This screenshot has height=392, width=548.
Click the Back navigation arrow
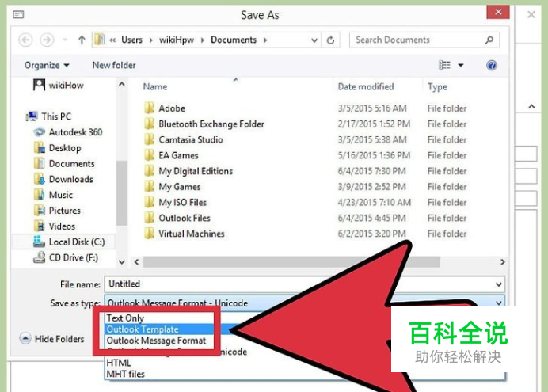[25, 40]
